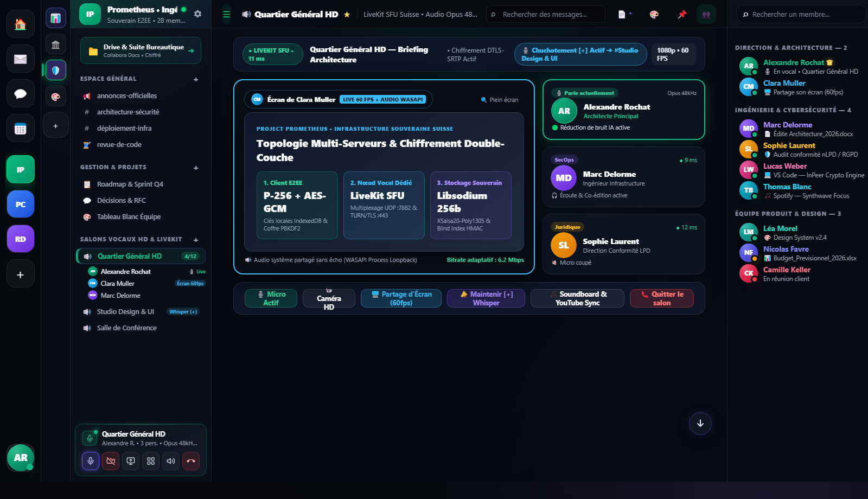
Task: Toggle microphone in bottom voice panel
Action: click(91, 461)
